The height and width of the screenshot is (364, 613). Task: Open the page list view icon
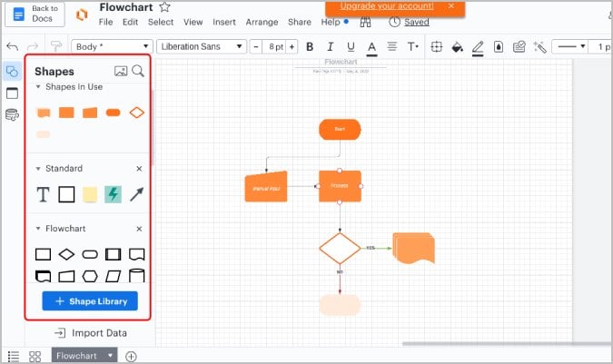point(14,356)
